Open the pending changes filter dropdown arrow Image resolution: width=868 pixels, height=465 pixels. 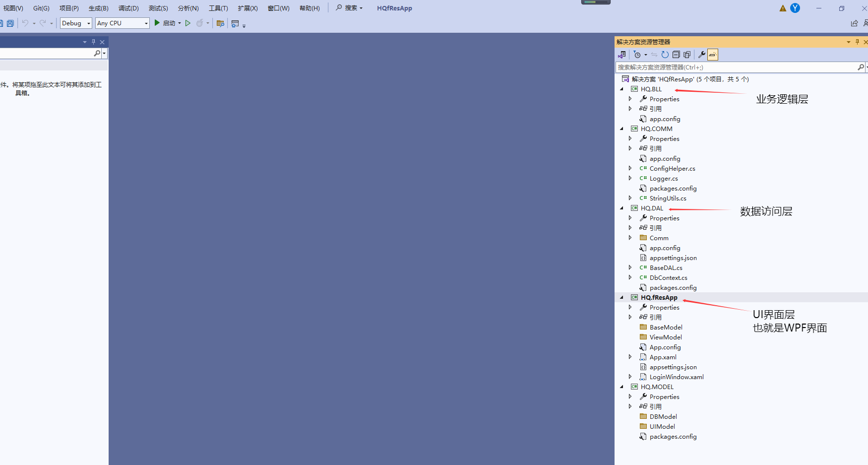[646, 55]
